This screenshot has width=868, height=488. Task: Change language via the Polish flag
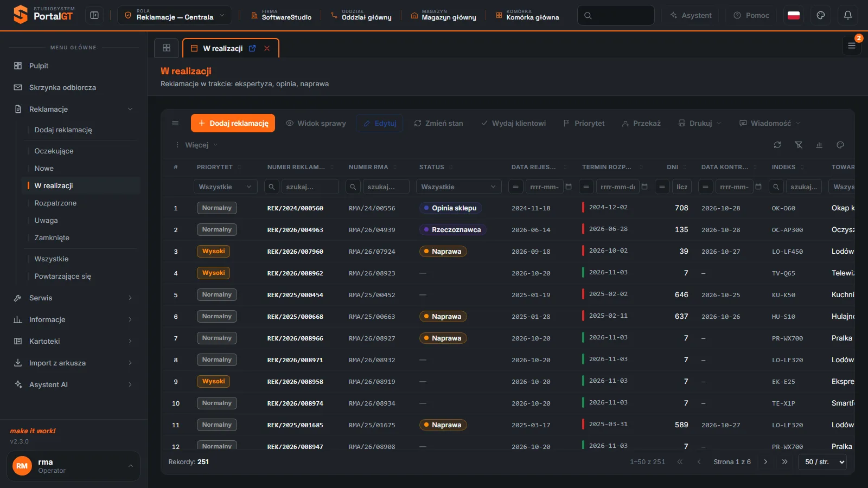pos(794,16)
